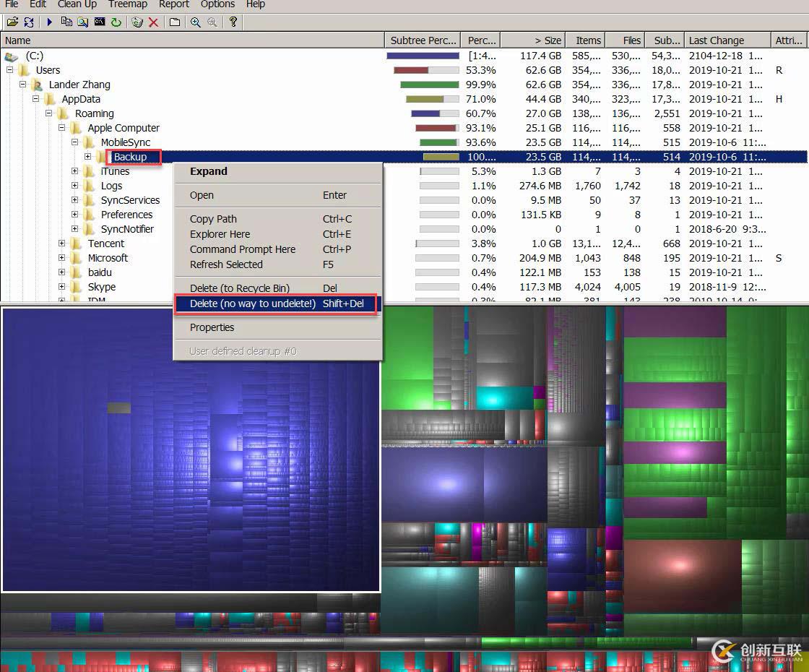Click the Select Parent folder toolbar icon
Screen dimensions: 809x672
175,22
